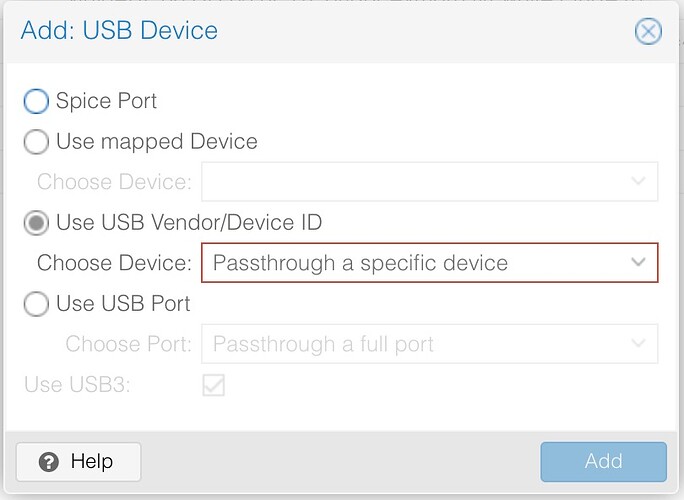Toggle the Use USB3 checkbox

tap(214, 385)
